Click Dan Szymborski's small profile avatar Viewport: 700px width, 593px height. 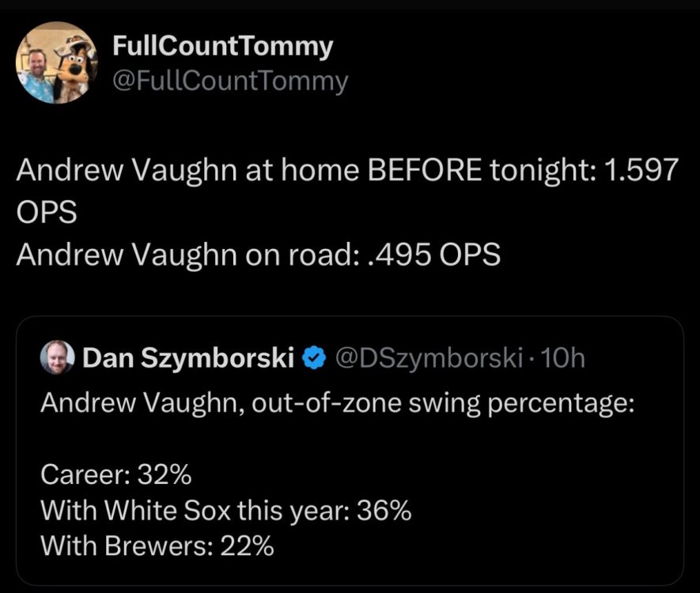[x=57, y=358]
